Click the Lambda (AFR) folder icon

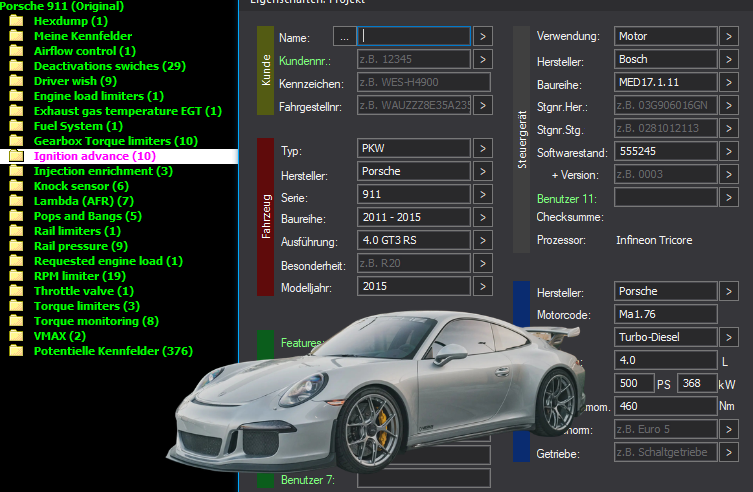pyautogui.click(x=16, y=201)
